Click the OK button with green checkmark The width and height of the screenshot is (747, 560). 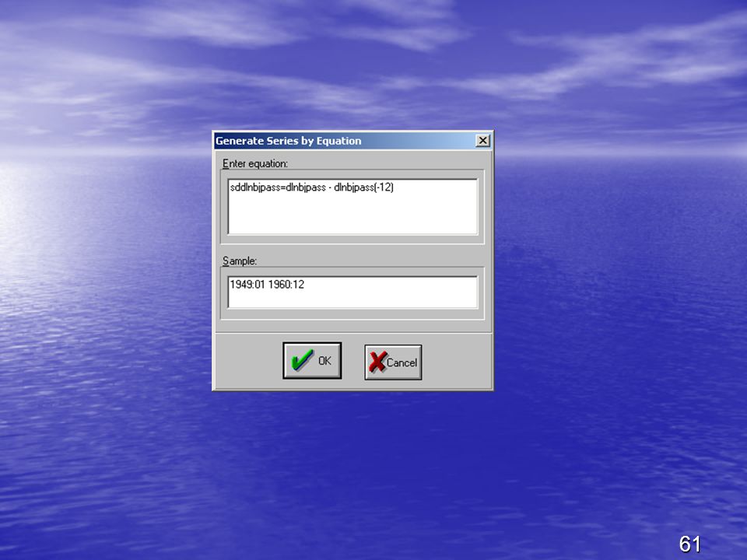[312, 360]
